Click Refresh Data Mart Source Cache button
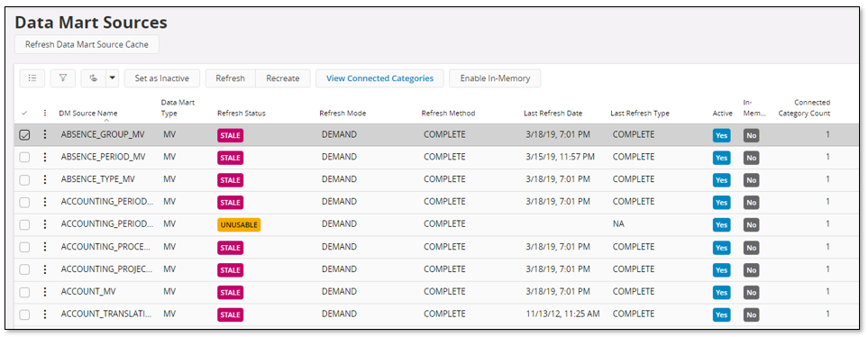Viewport: 868px width, 337px height. [87, 44]
